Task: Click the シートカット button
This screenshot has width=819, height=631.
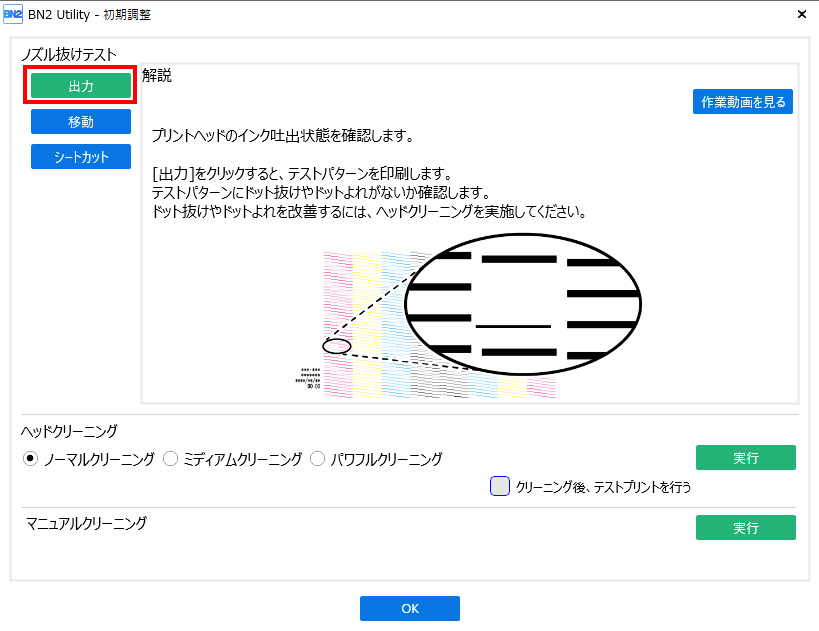Action: pos(81,157)
